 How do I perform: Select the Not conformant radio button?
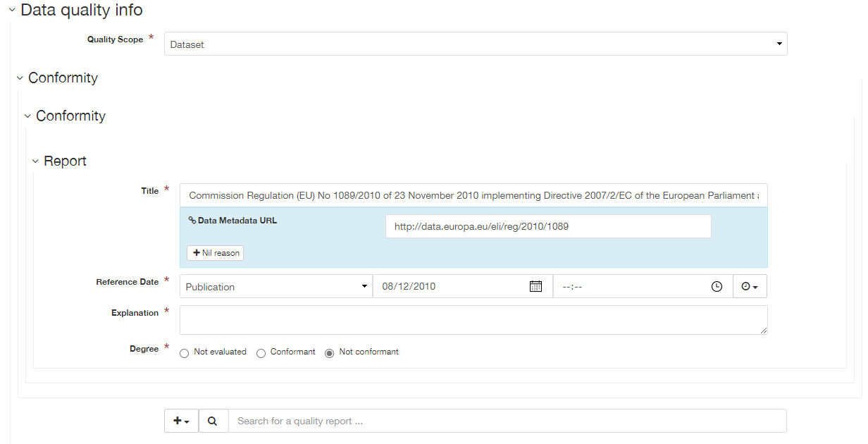[329, 353]
